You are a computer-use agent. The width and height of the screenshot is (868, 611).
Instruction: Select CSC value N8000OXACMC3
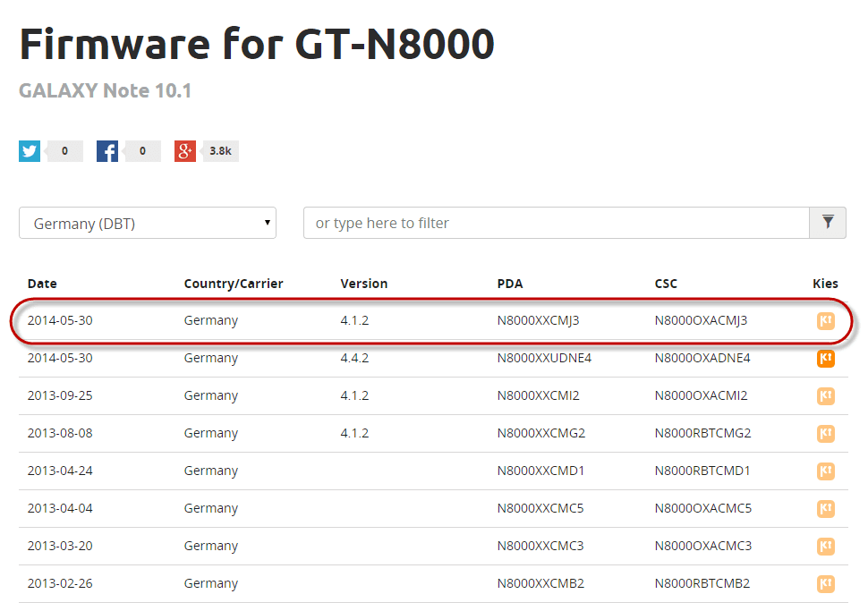(x=703, y=546)
